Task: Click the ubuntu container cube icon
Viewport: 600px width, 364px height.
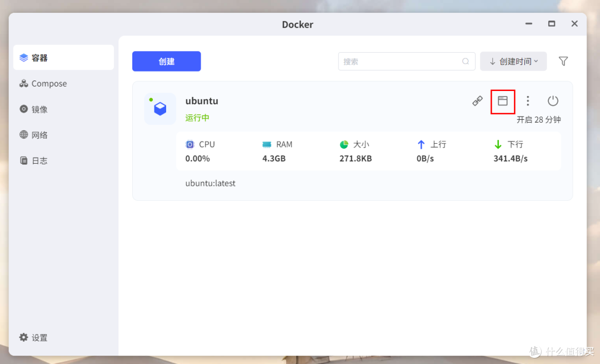Action: [x=160, y=109]
